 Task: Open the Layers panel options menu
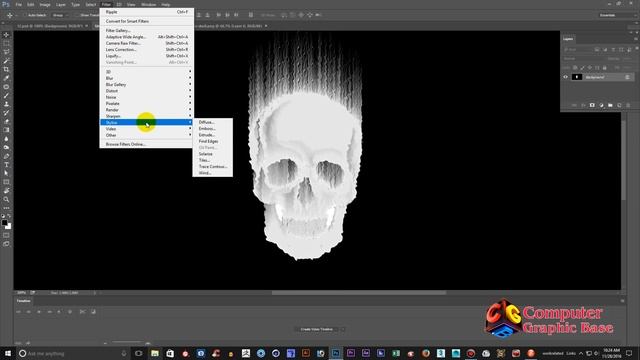coord(636,39)
